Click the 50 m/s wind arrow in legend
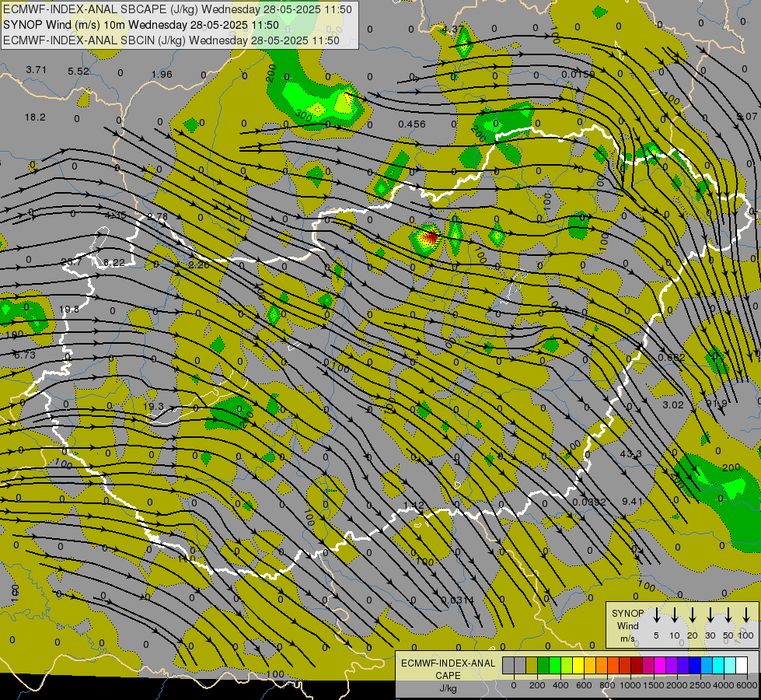This screenshot has width=761, height=700. pyautogui.click(x=728, y=614)
